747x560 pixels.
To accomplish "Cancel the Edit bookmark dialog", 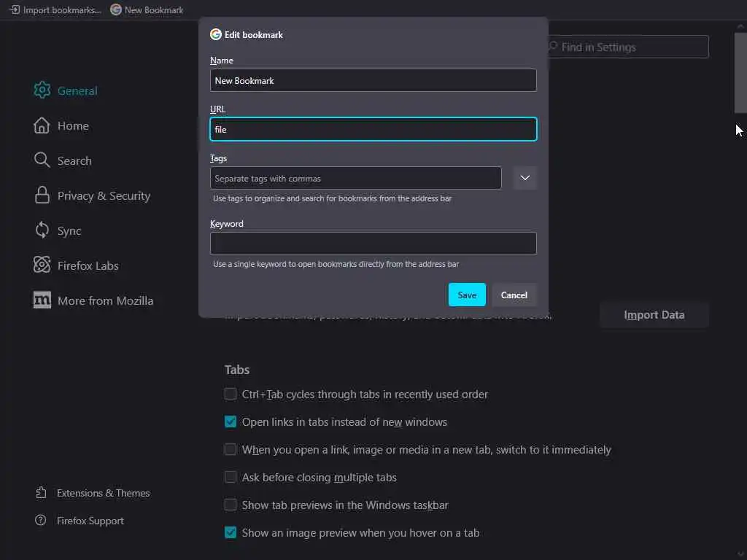I will (x=514, y=295).
